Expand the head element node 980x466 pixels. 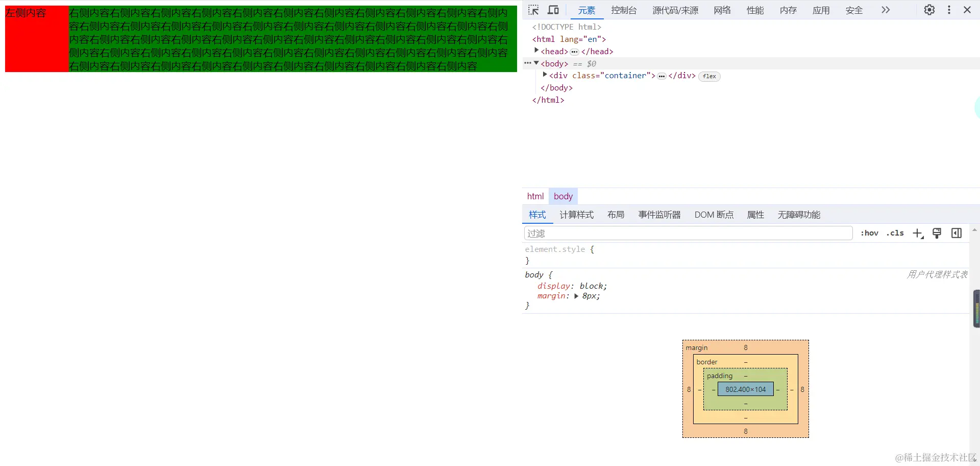(536, 51)
